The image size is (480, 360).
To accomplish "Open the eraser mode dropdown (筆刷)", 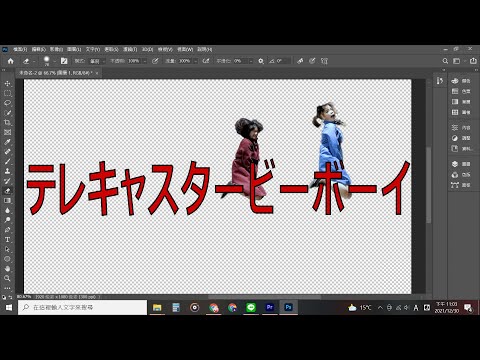I will [x=97, y=61].
